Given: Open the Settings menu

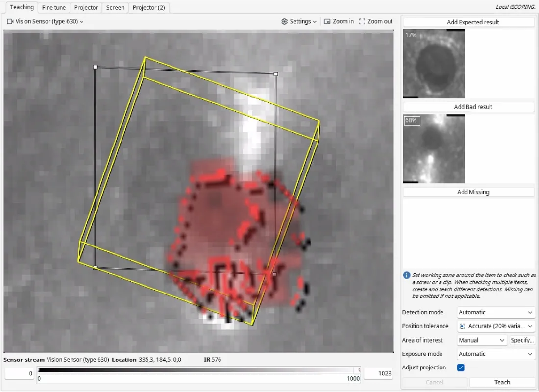Looking at the screenshot, I should (299, 22).
